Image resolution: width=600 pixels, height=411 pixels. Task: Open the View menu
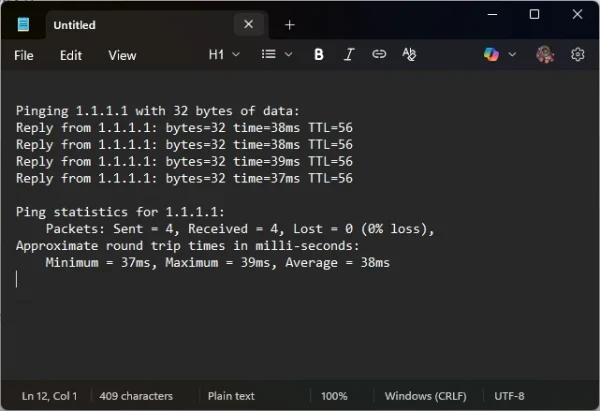click(x=122, y=56)
